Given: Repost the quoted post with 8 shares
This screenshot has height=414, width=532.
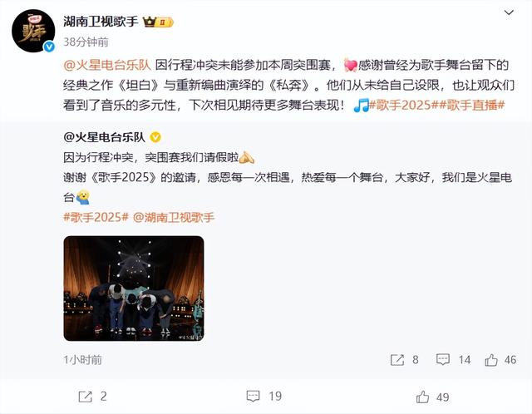Looking at the screenshot, I should [404, 360].
